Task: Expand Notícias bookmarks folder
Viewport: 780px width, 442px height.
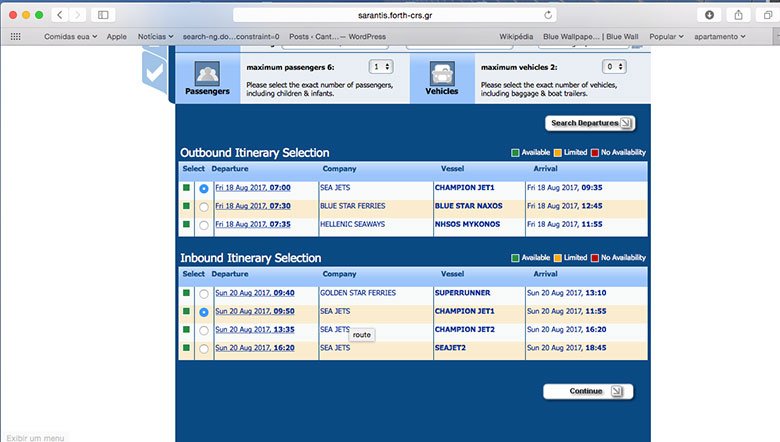Action: pyautogui.click(x=155, y=36)
